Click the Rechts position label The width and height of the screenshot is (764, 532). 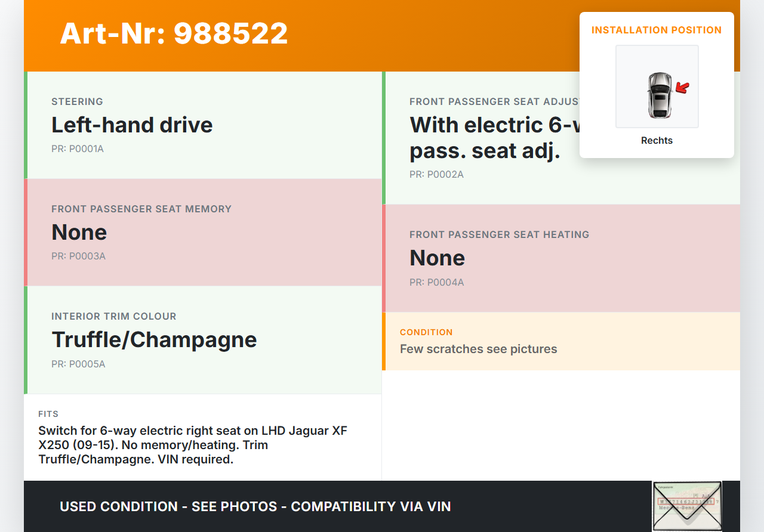[657, 141]
